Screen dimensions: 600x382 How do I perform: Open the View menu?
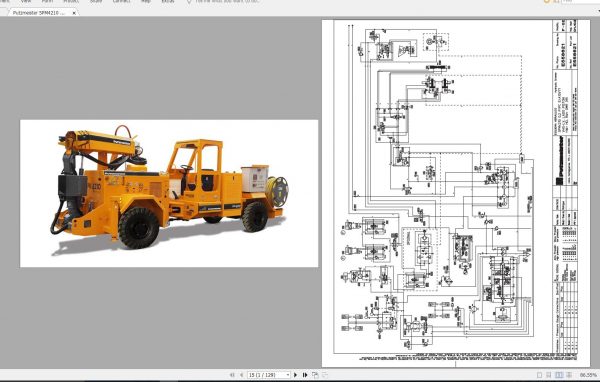point(26,1)
